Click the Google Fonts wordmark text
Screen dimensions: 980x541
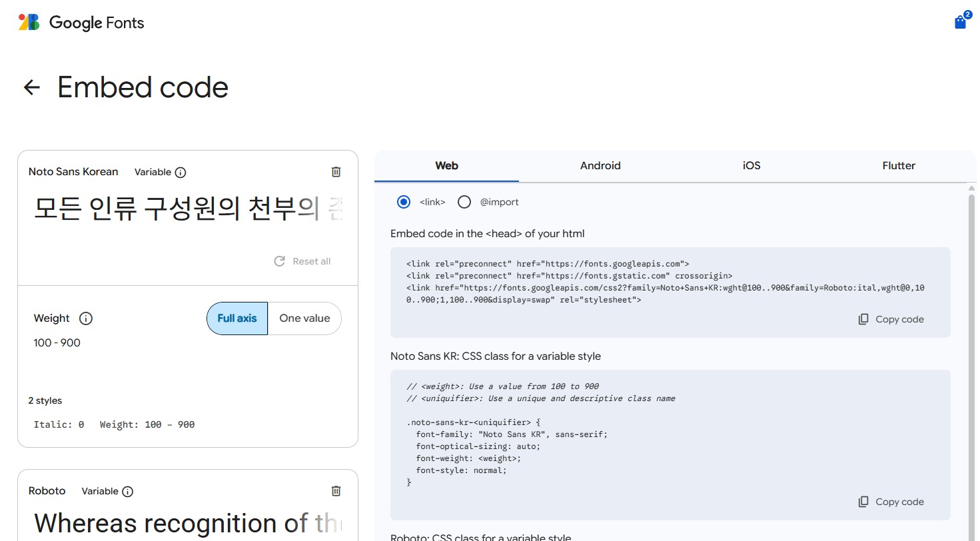click(97, 23)
